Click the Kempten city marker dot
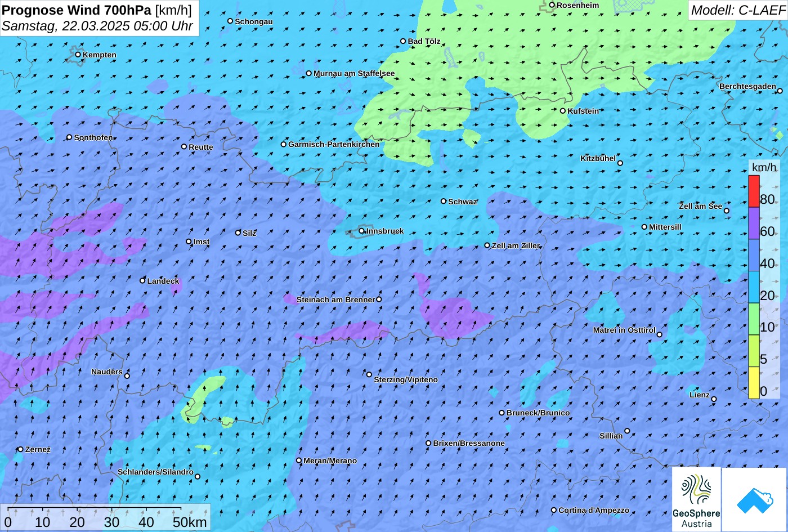This screenshot has width=788, height=532. click(x=78, y=55)
